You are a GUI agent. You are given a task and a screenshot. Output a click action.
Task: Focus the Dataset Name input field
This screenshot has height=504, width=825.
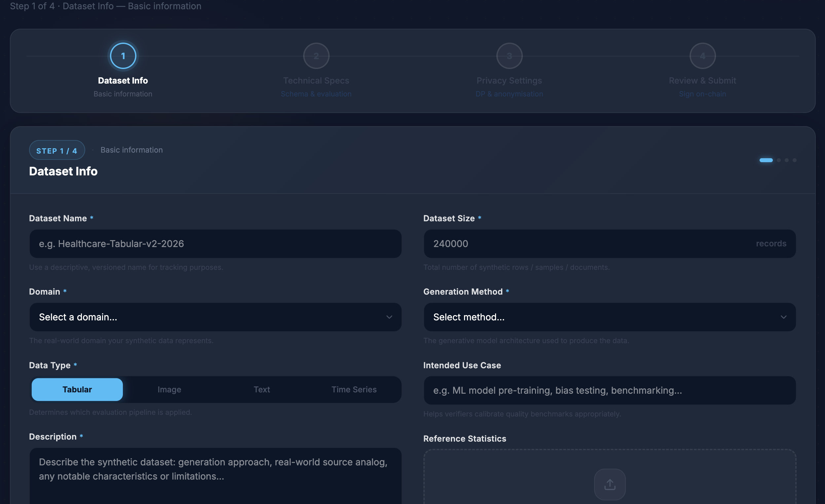pyautogui.click(x=215, y=244)
